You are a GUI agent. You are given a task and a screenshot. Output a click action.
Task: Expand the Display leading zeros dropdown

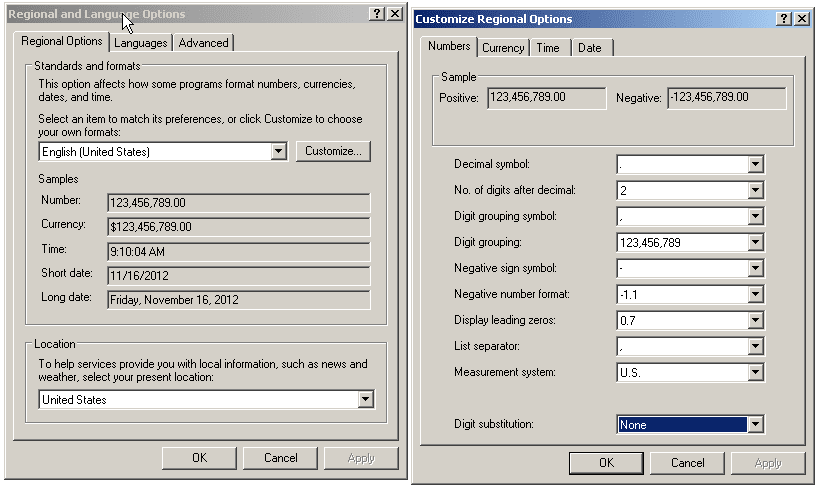755,321
